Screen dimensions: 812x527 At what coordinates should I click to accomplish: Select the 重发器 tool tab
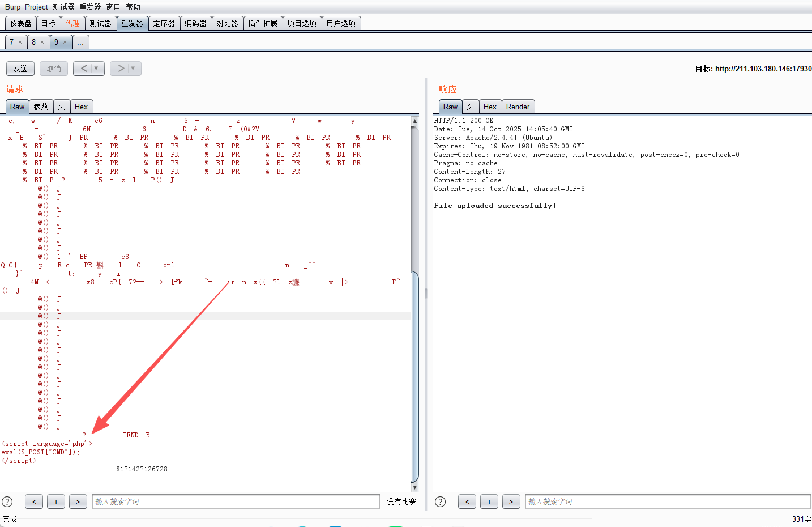[132, 23]
